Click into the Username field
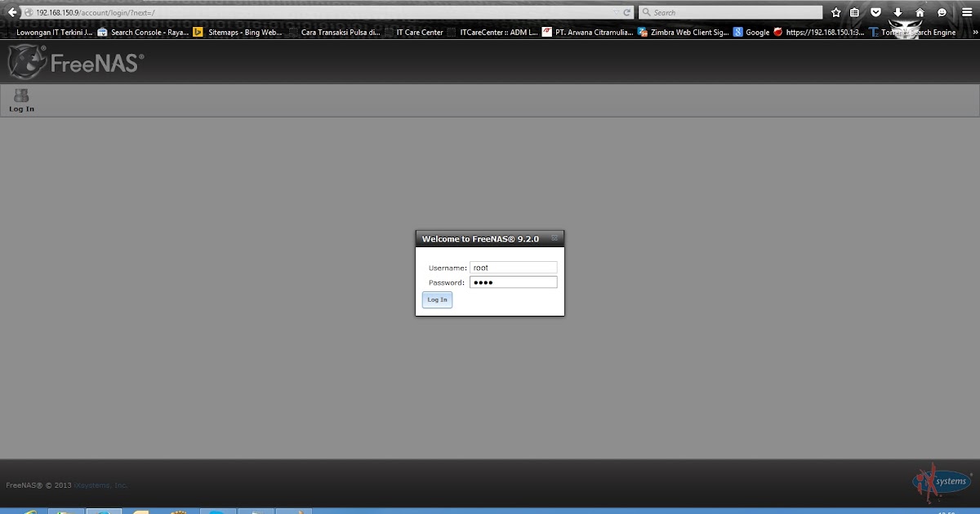The image size is (980, 514). pyautogui.click(x=514, y=268)
